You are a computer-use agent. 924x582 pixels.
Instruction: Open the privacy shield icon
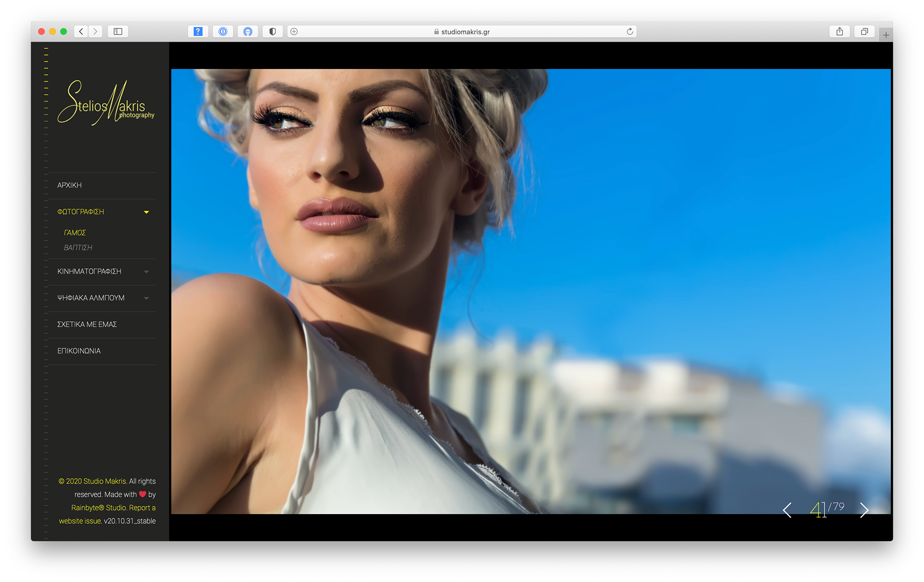pyautogui.click(x=272, y=32)
